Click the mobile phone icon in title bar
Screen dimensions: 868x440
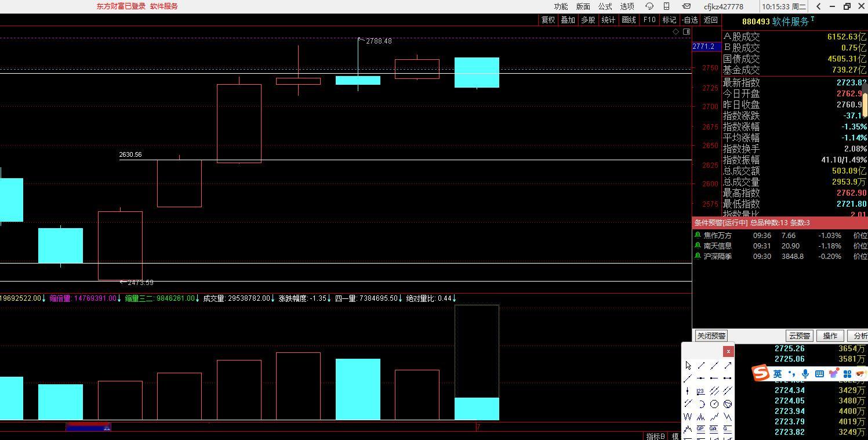point(667,6)
